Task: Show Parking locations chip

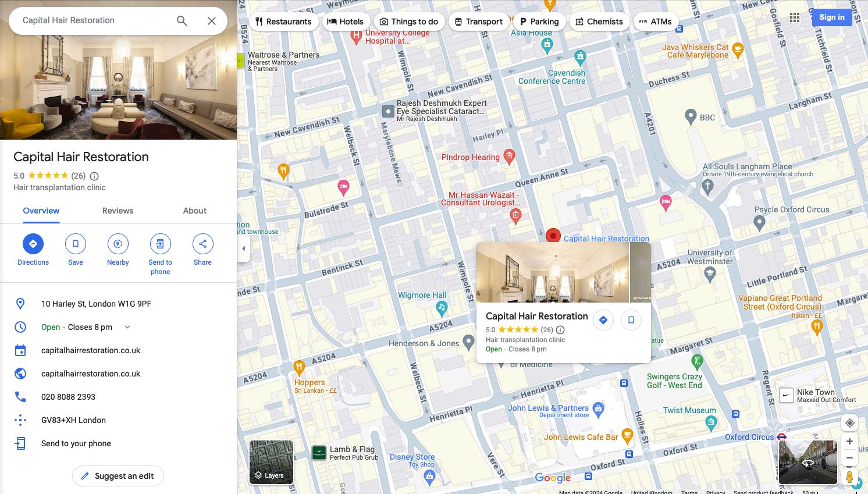Action: tap(539, 22)
